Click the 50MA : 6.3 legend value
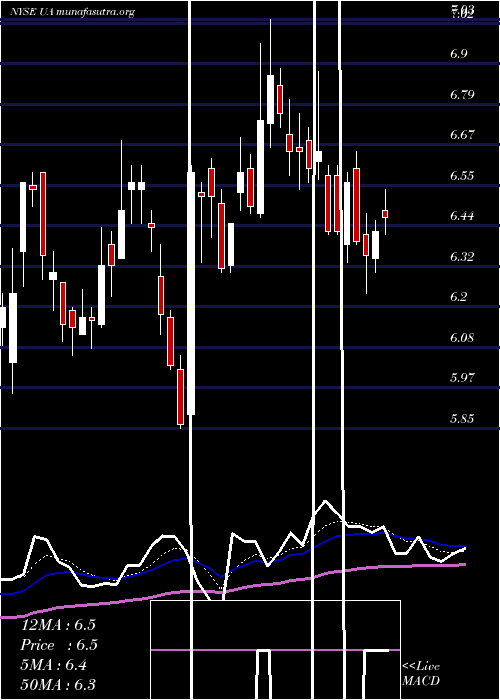 click(58, 684)
